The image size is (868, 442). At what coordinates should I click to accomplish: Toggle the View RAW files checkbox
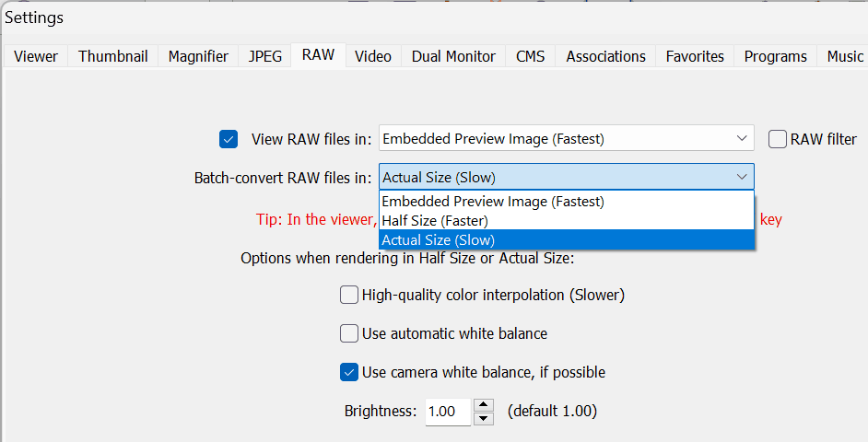tap(229, 139)
